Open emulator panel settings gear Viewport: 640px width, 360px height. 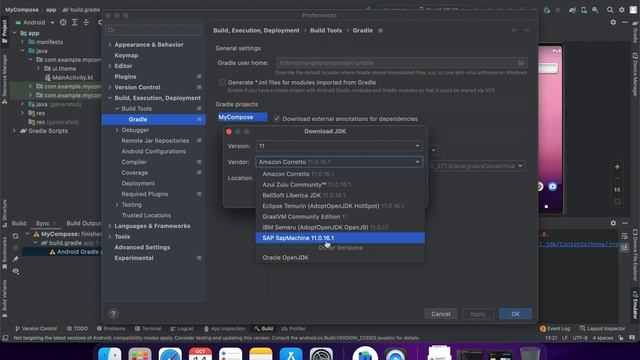click(613, 22)
